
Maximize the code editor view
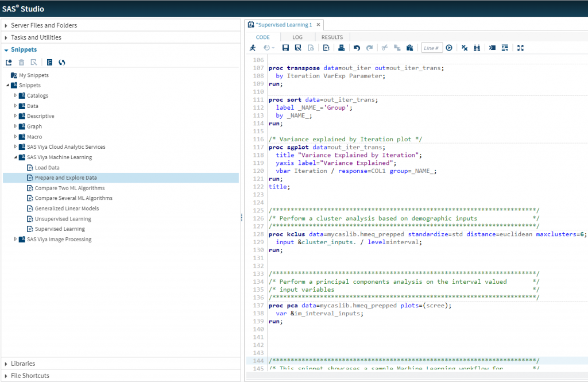point(520,48)
